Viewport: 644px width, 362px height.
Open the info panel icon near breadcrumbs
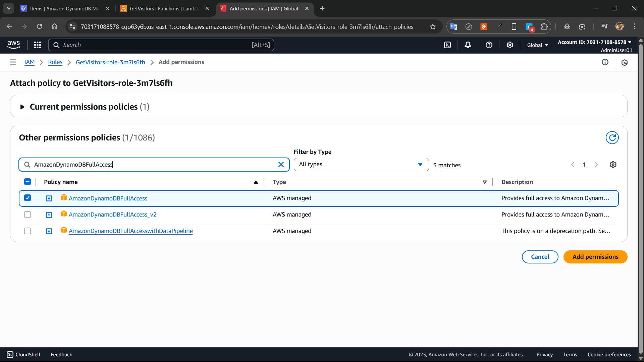(x=605, y=62)
